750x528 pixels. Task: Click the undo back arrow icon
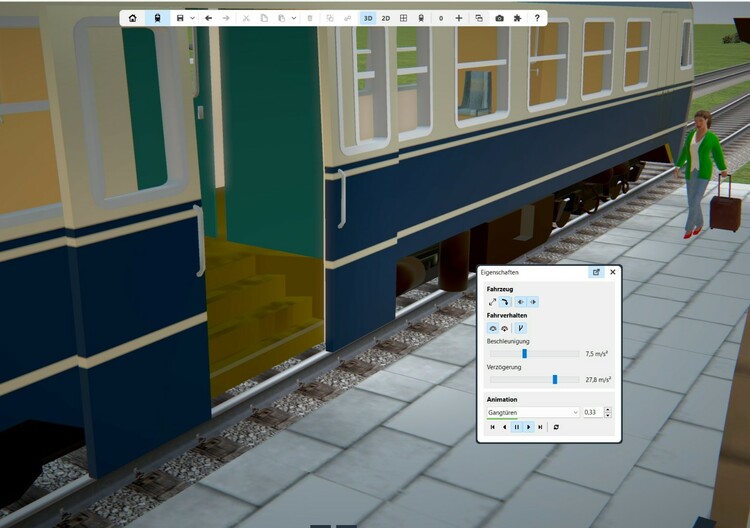pyautogui.click(x=208, y=18)
